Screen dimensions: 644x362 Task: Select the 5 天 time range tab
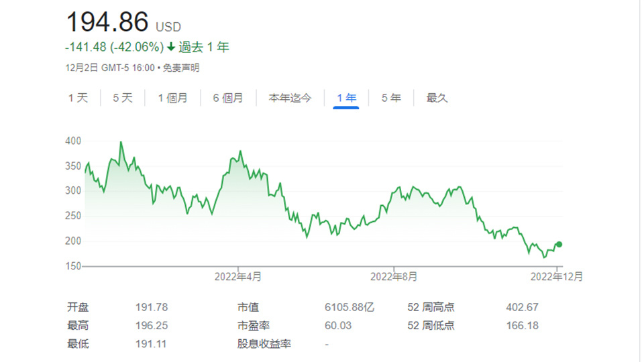[123, 98]
